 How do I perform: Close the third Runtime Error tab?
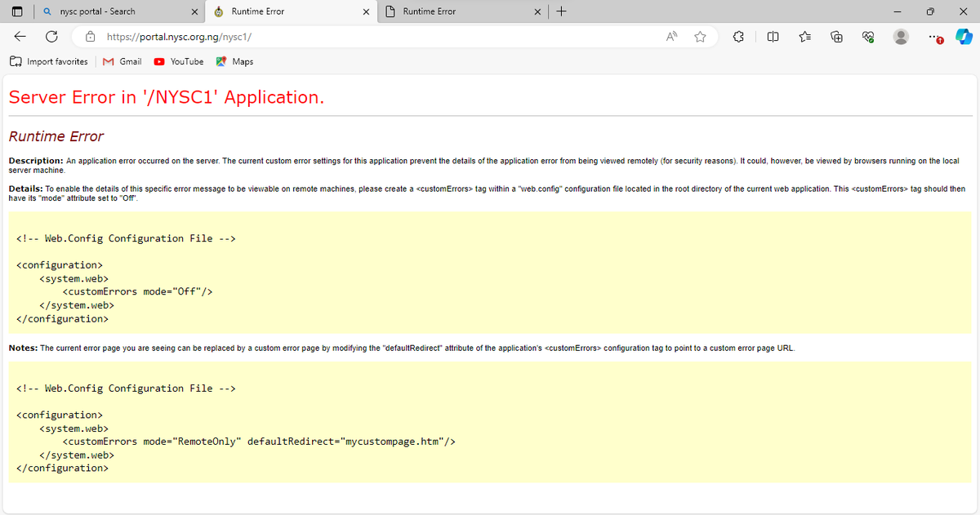(x=537, y=11)
